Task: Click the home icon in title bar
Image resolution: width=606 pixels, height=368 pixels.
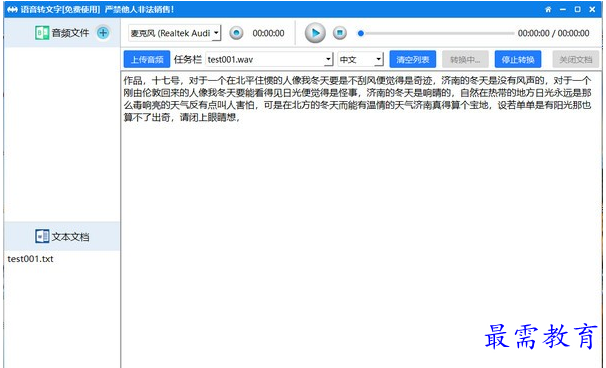Action: pos(548,9)
